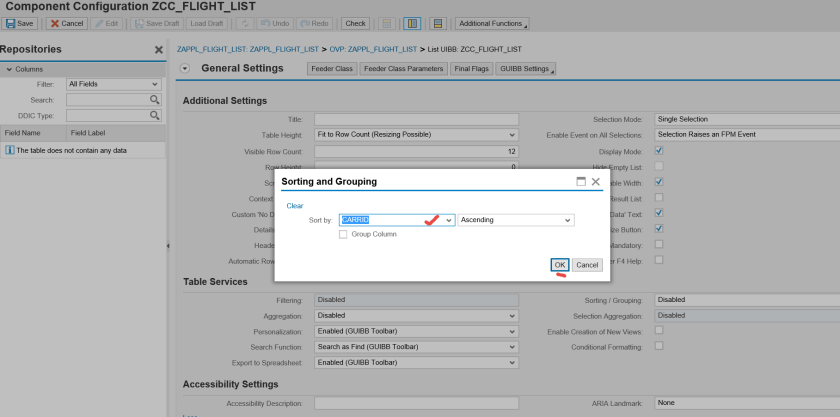
Task: Open the Filter All Fields dropdown
Action: pos(155,84)
